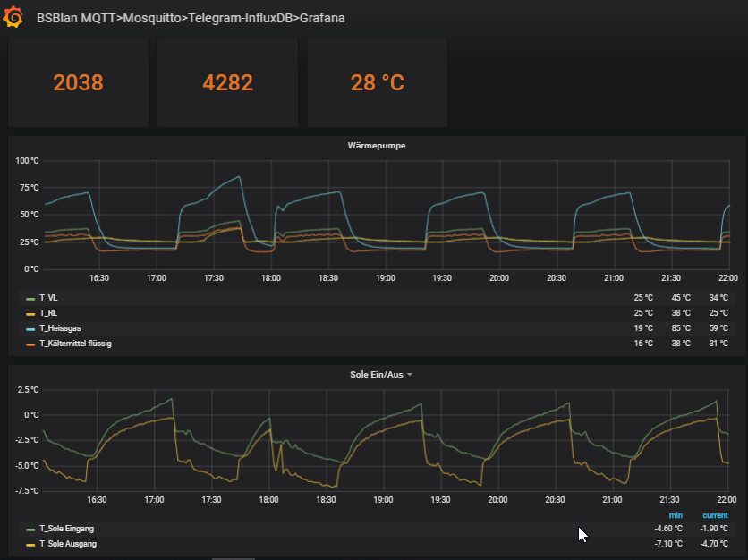Open color picker for T_VL green swatch
This screenshot has width=748, height=560.
30,299
